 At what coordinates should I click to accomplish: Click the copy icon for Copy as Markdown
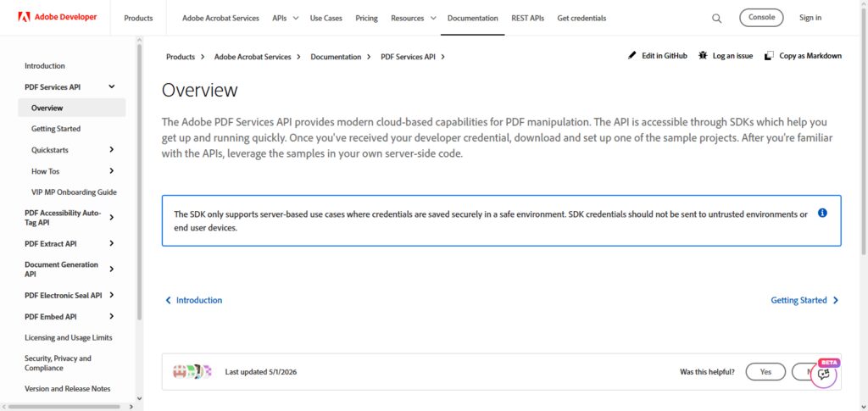(769, 56)
